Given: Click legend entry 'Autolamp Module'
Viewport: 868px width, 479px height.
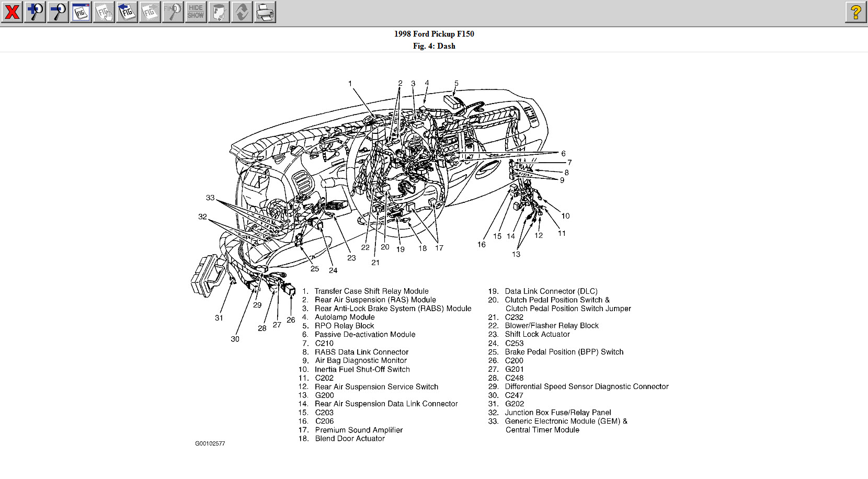Looking at the screenshot, I should pyautogui.click(x=345, y=317).
